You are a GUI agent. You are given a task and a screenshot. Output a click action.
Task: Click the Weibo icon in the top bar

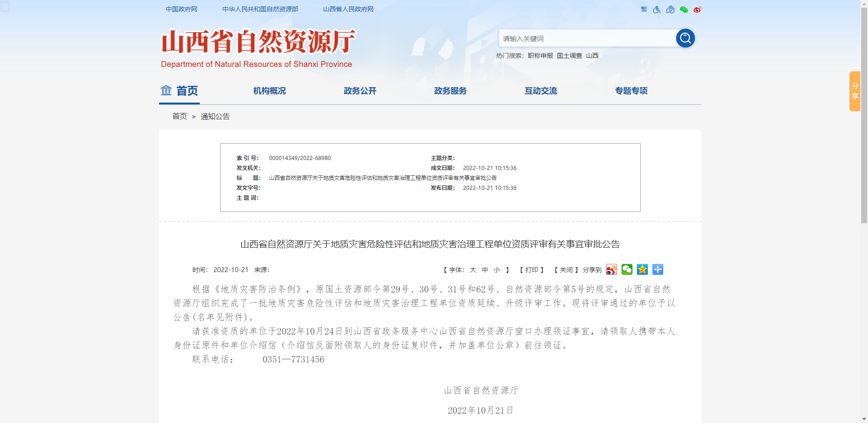(697, 9)
